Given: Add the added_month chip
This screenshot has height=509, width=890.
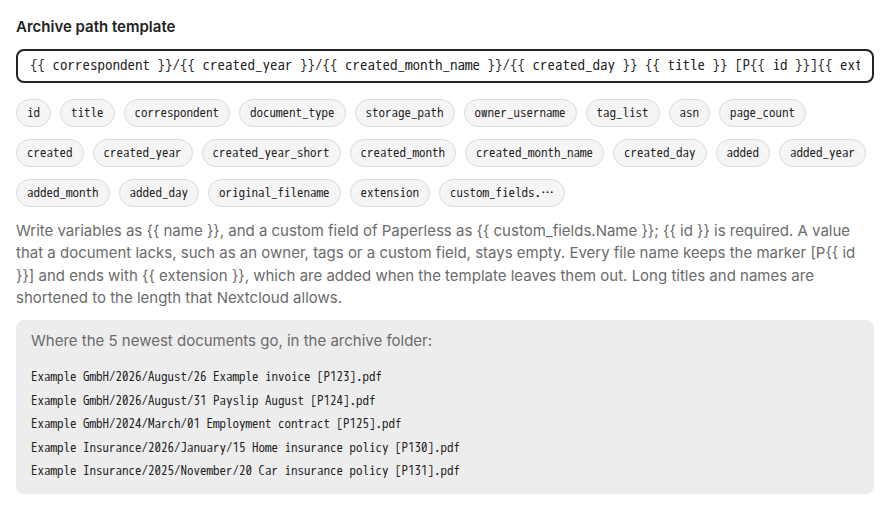Looking at the screenshot, I should coord(62,193).
